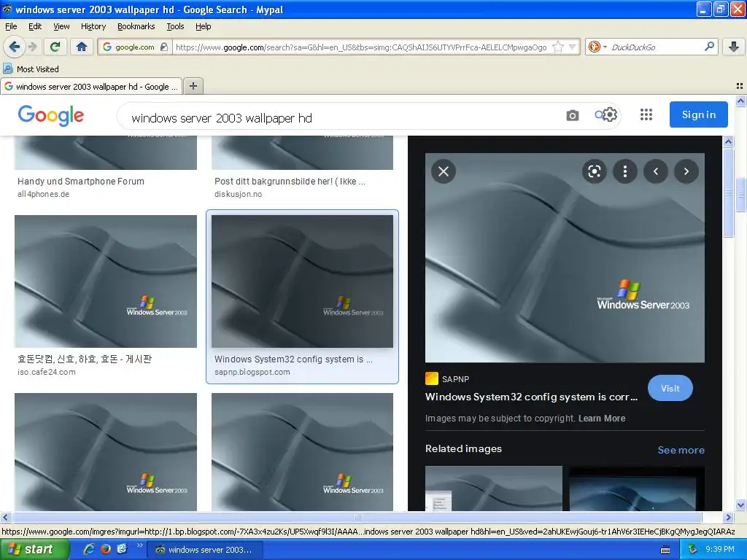Expand the Quick Launch chevron

(139, 545)
